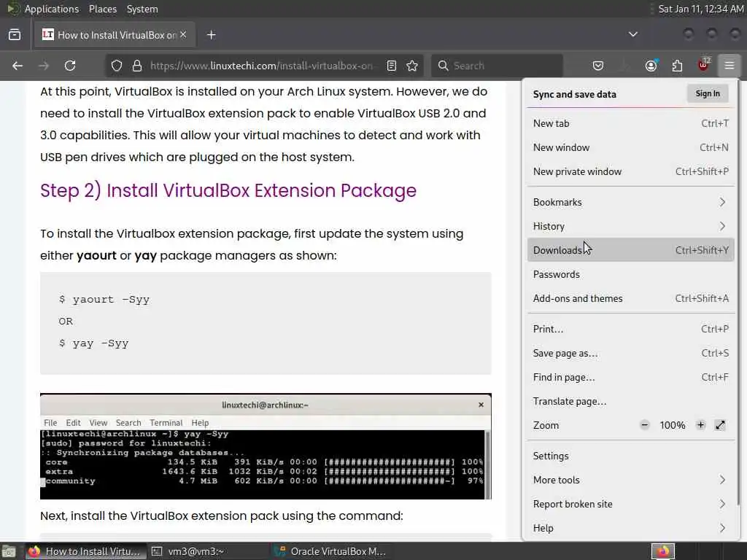The image size is (747, 560).
Task: Choose Find in page…
Action: point(630,377)
